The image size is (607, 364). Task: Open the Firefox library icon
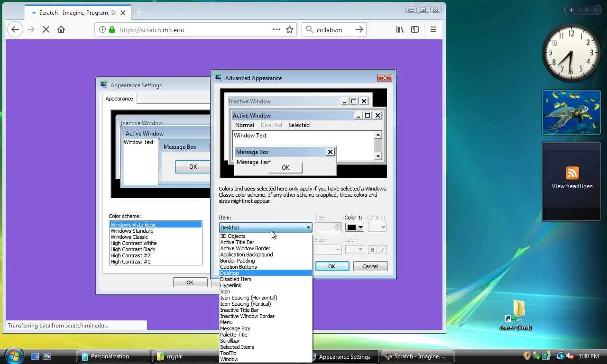400,29
